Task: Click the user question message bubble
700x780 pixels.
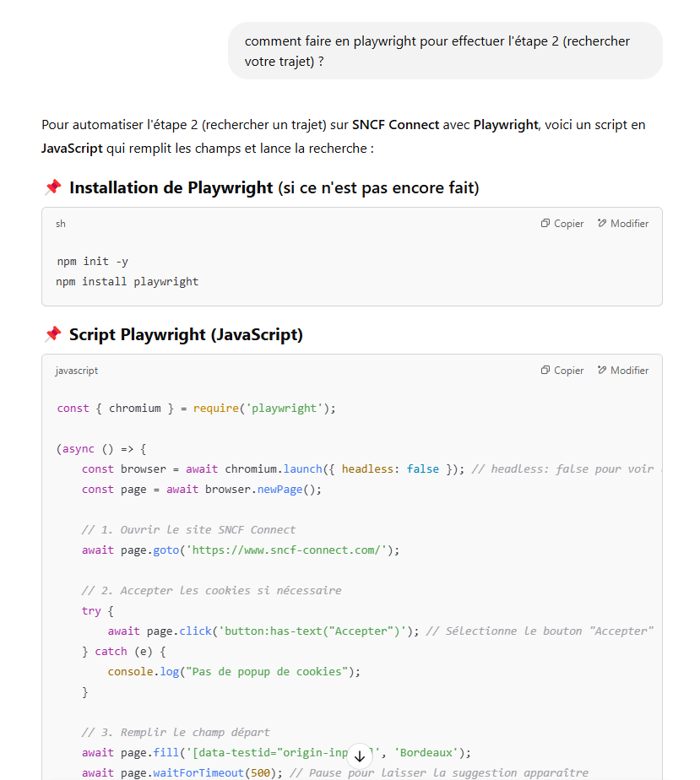Action: (445, 51)
